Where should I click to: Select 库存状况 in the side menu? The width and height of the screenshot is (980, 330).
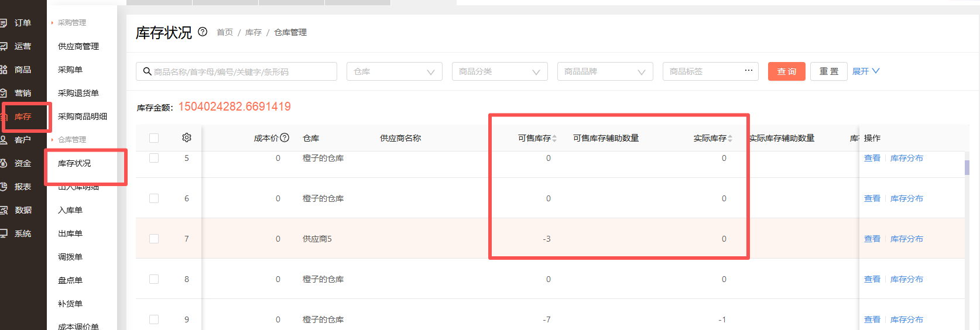click(x=74, y=163)
